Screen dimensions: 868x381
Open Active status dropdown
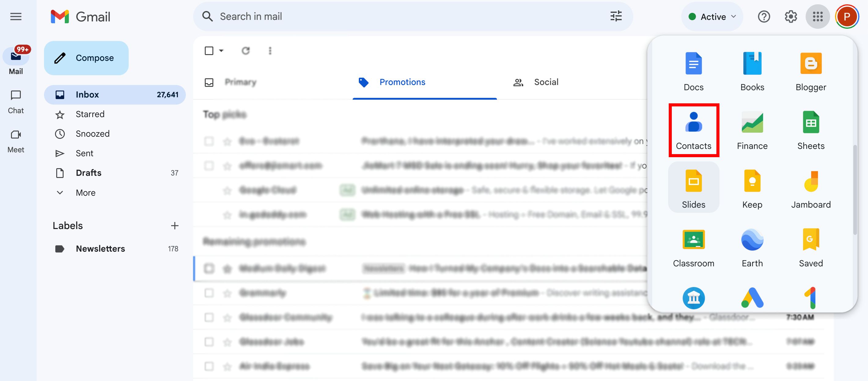click(x=712, y=17)
